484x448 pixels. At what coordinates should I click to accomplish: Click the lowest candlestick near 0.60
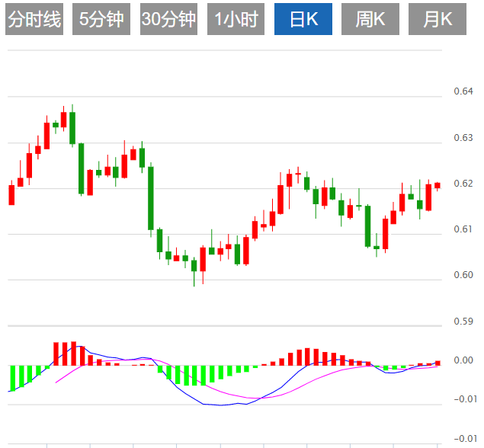coord(194,265)
